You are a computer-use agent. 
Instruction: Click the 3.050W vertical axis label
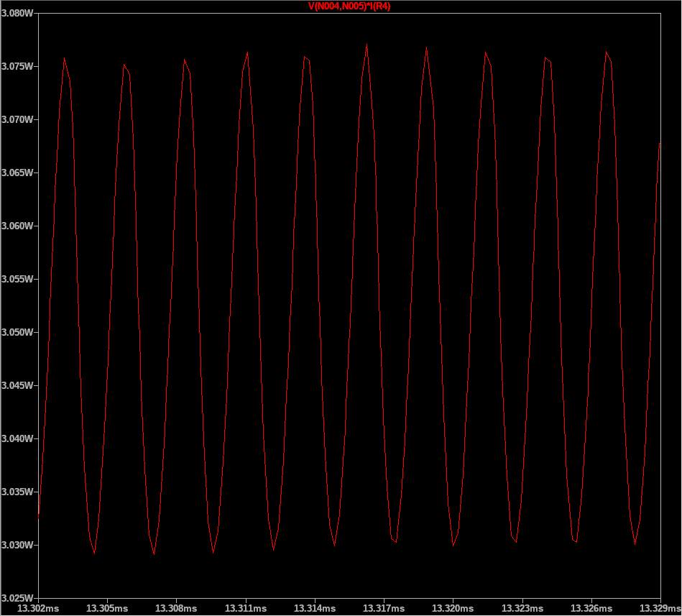coord(17,332)
